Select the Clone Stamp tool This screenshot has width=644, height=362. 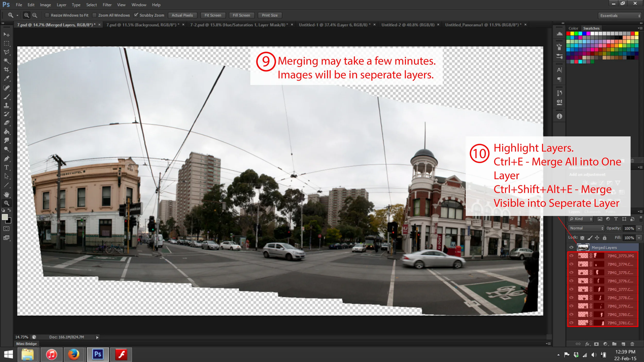[6, 106]
